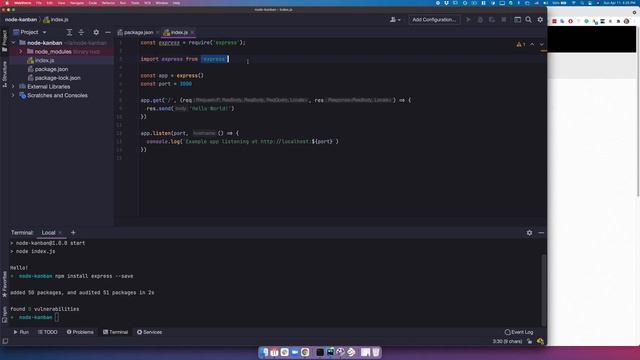Click the Stop icon in toolbar

[x=504, y=20]
